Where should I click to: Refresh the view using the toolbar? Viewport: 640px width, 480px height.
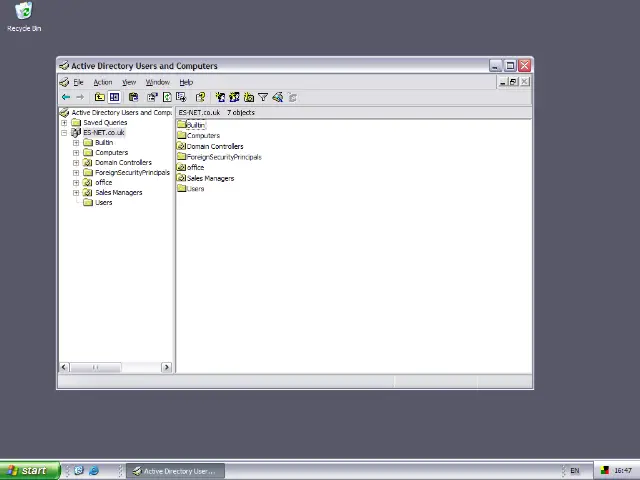(167, 97)
